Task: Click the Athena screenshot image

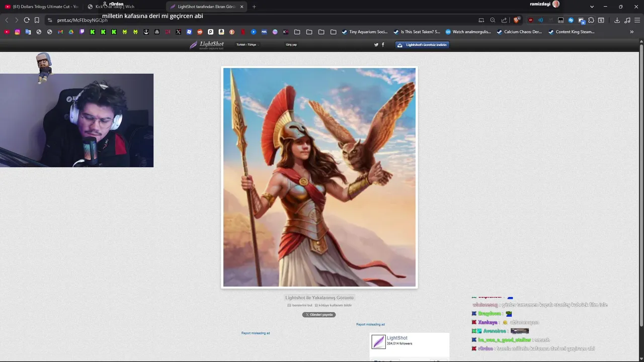Action: [x=319, y=177]
